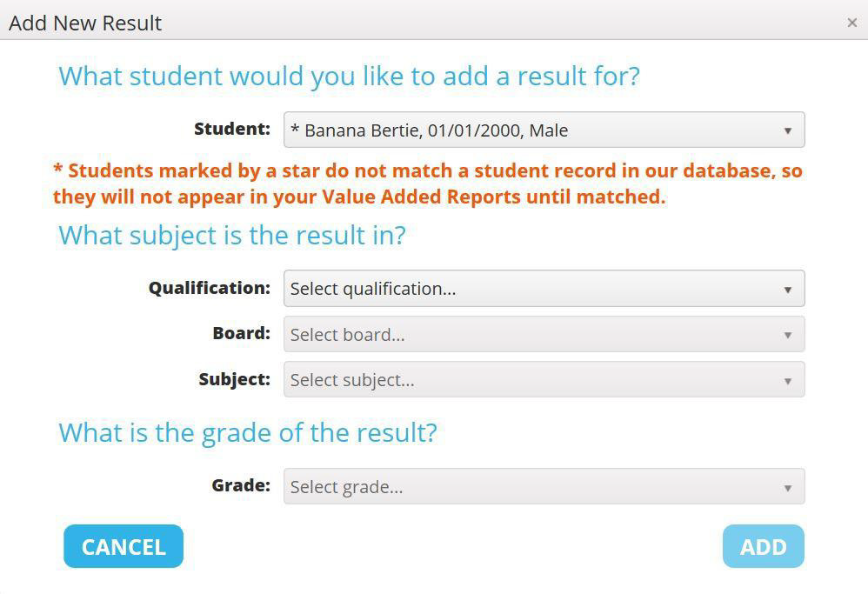This screenshot has width=868, height=594.
Task: Click the 'Board:' field label
Action: coord(242,333)
